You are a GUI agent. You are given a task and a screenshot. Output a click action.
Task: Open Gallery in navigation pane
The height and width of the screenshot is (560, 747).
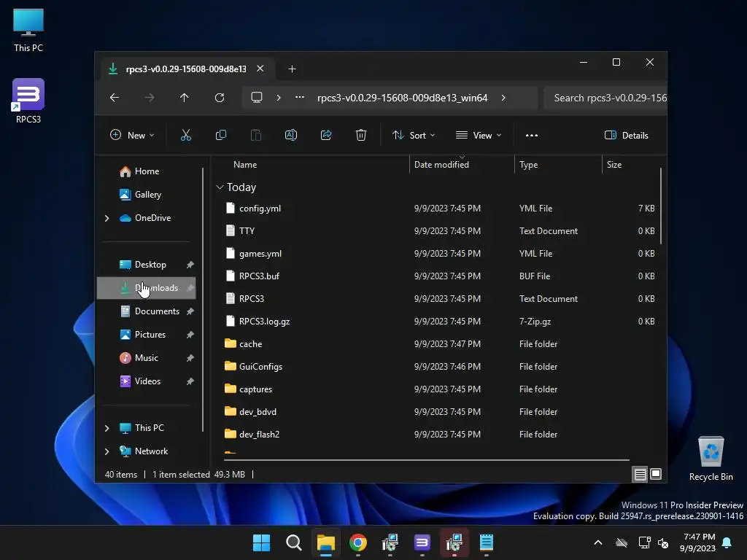tap(146, 194)
